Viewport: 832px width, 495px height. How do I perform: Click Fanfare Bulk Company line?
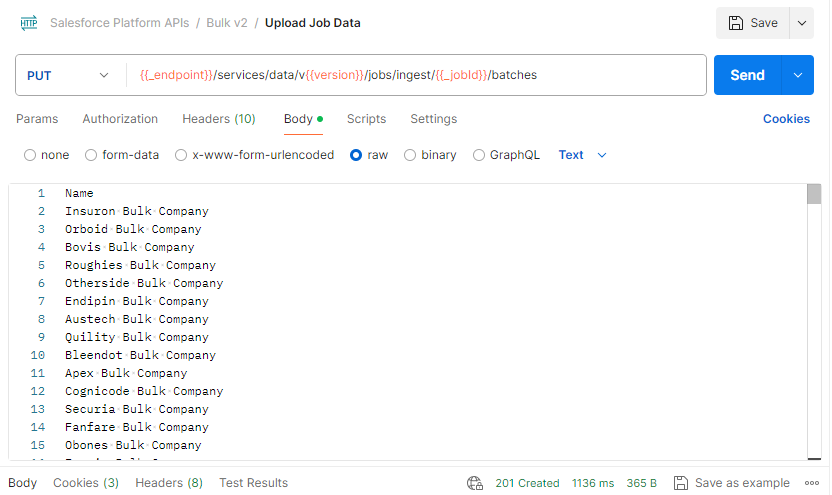(x=137, y=428)
